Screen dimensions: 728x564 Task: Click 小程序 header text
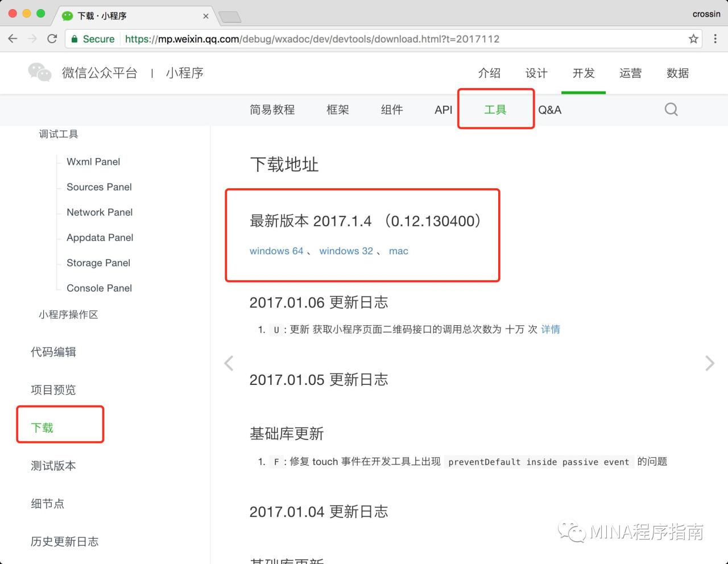[x=185, y=73]
